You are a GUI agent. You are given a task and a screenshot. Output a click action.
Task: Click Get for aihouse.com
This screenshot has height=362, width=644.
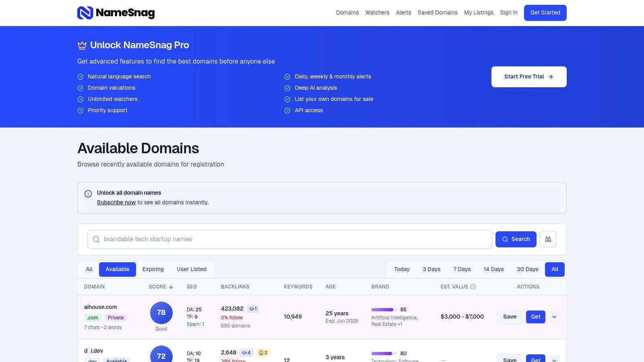[536, 317]
